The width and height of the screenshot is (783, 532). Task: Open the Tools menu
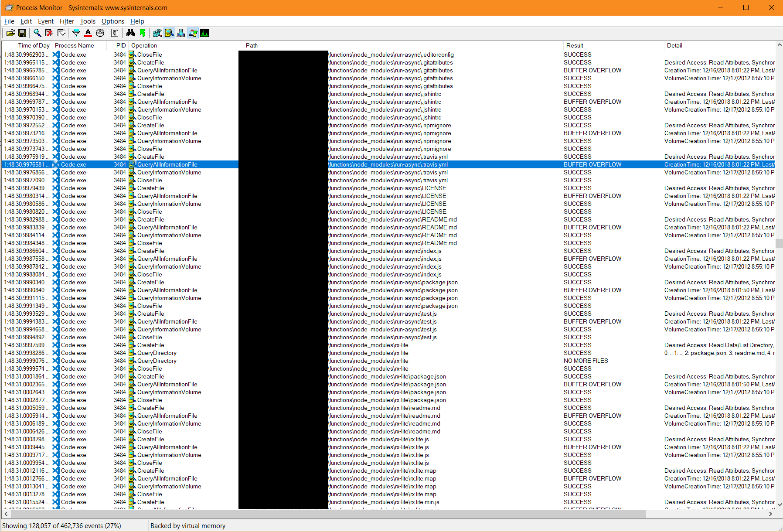click(x=88, y=21)
